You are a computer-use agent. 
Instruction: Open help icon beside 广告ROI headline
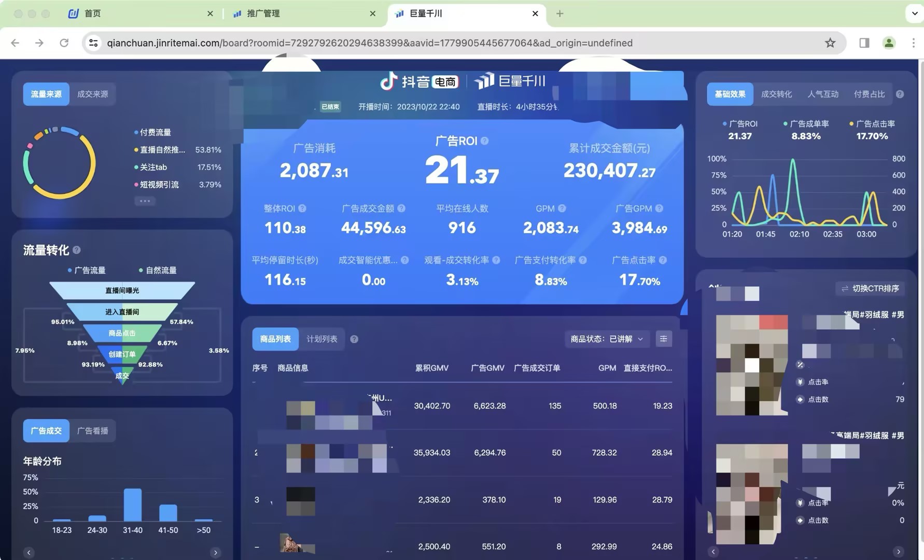pyautogui.click(x=484, y=141)
